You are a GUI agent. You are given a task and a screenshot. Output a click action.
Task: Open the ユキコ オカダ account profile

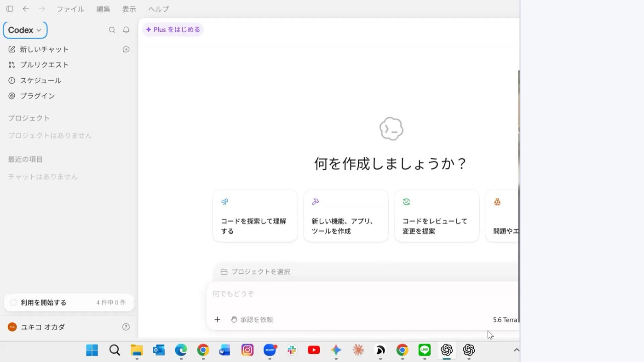(x=37, y=327)
